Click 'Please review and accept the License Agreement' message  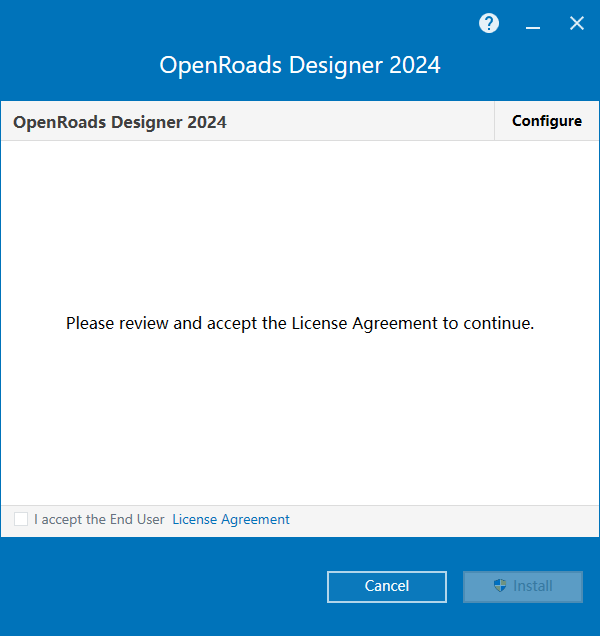tap(300, 323)
